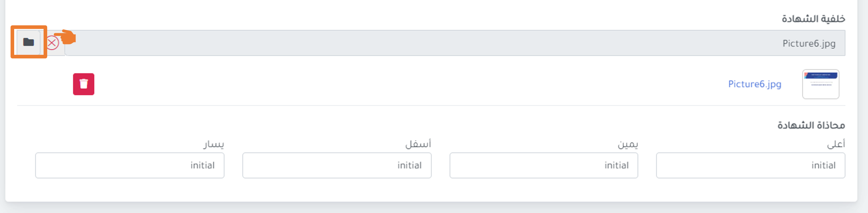The height and width of the screenshot is (213, 868).
Task: Click the orange pointing hand annotation
Action: click(65, 37)
